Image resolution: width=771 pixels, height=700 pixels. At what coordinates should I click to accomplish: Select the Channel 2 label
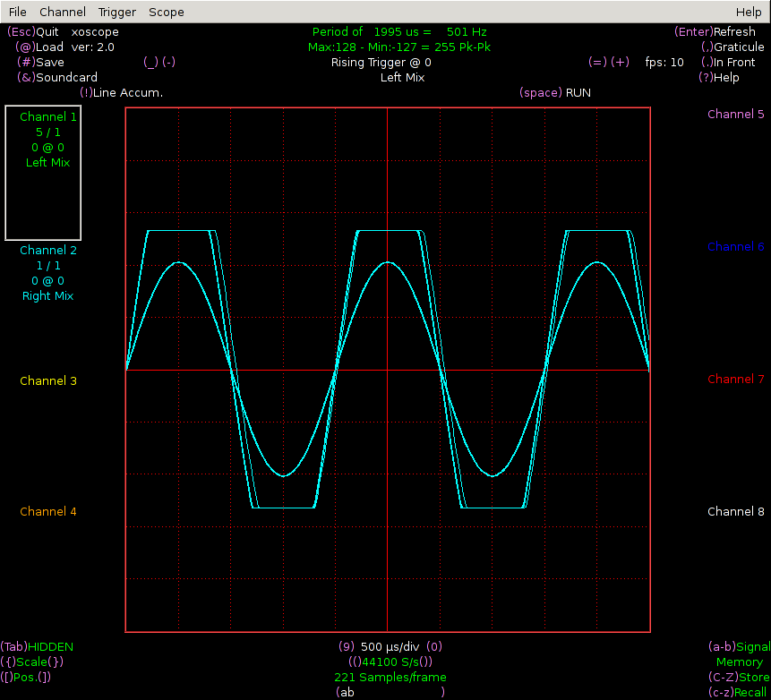pyautogui.click(x=48, y=251)
